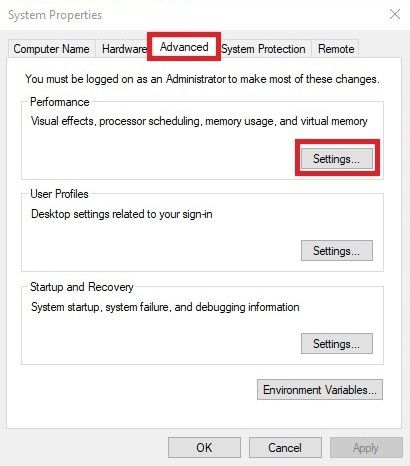Click the Administrator login notice text
The image size is (410, 466).
202,79
